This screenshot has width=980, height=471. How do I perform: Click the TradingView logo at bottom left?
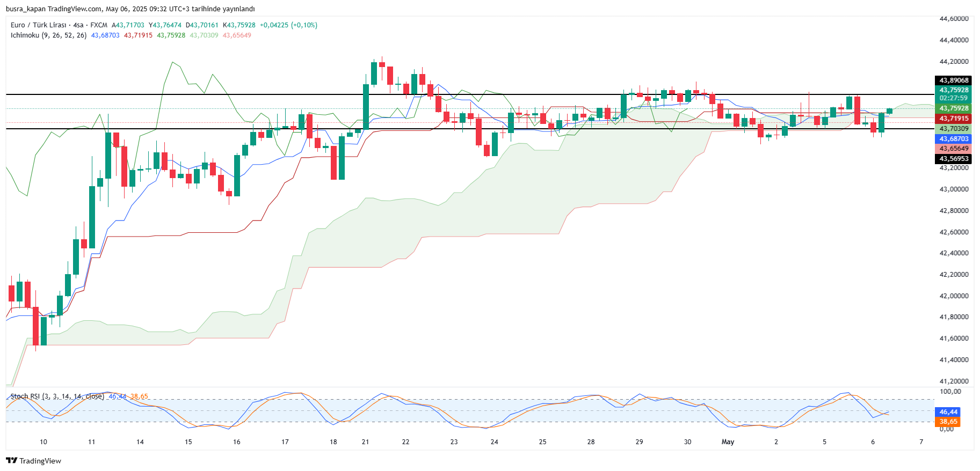33,461
